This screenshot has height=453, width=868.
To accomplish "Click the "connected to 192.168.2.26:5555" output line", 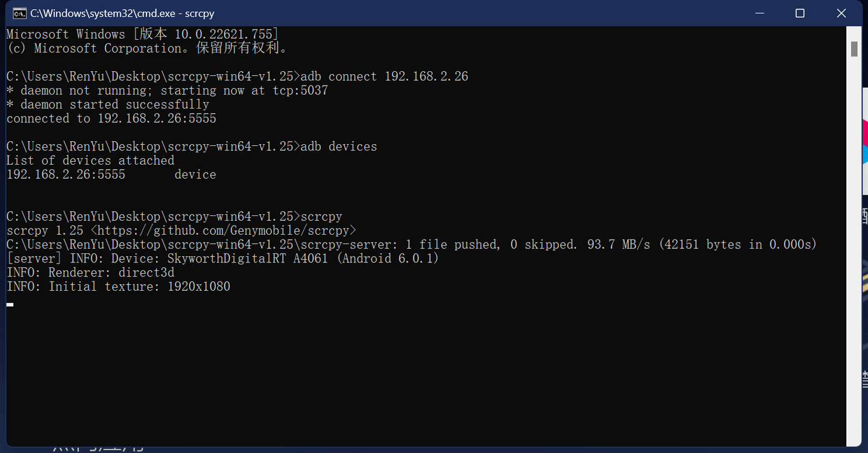I will (112, 119).
